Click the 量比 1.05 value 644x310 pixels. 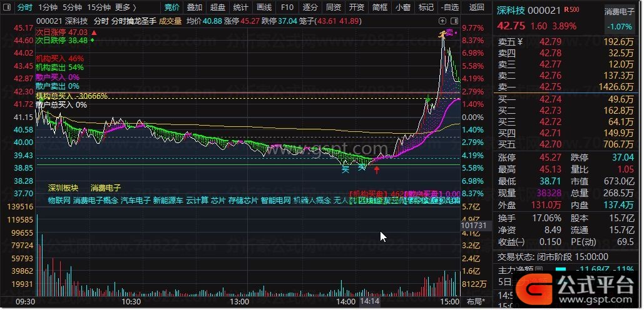coord(626,169)
